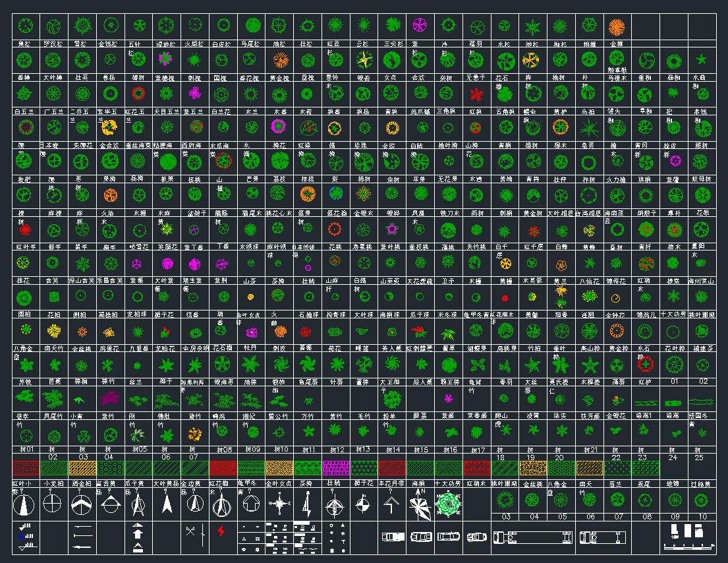The image size is (728, 563).
Task: Click the first red hatch pattern swatch
Action: [x=25, y=469]
